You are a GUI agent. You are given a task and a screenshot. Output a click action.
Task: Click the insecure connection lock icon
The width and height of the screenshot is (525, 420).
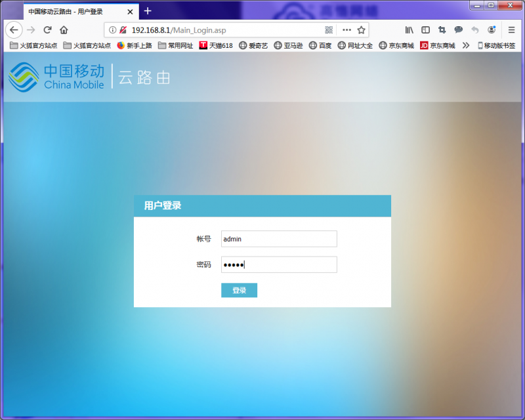[x=123, y=30]
